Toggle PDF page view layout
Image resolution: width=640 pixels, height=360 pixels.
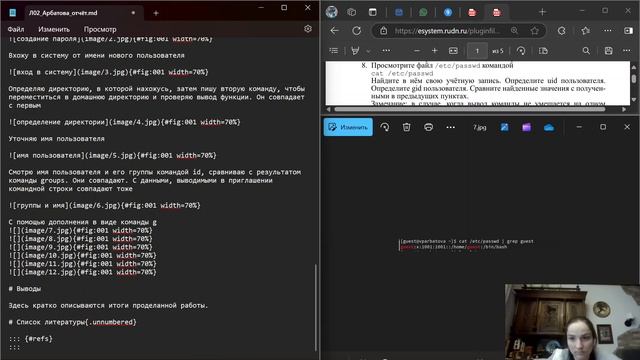pyautogui.click(x=543, y=51)
